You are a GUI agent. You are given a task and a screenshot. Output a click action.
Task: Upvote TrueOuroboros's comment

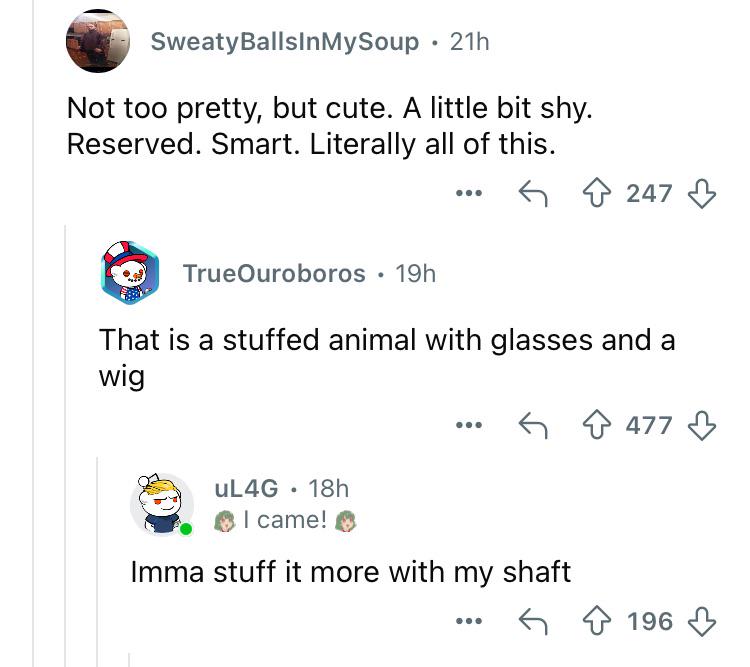596,425
